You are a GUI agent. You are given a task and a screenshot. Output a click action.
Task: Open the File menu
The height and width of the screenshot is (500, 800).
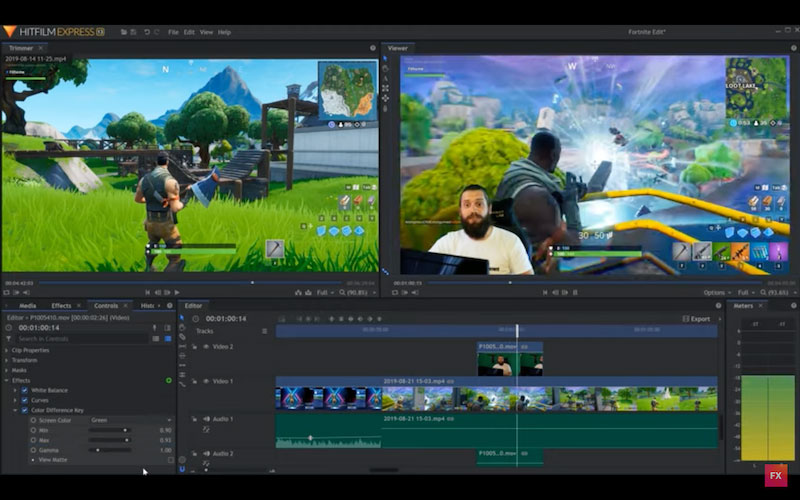[173, 32]
